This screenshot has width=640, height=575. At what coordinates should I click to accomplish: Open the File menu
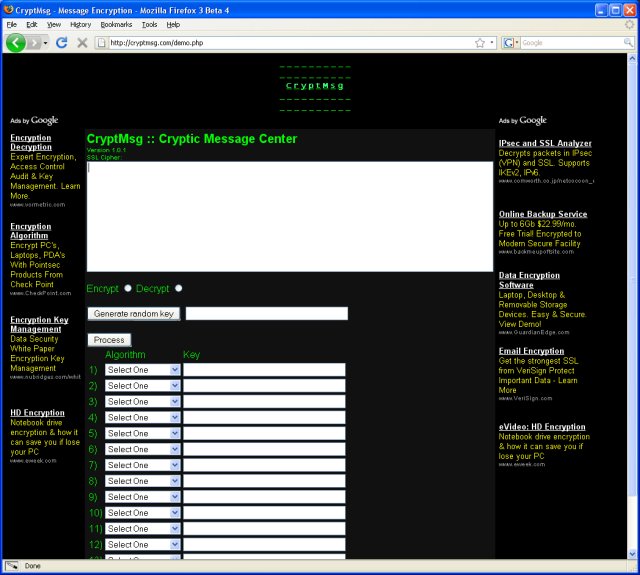click(11, 24)
